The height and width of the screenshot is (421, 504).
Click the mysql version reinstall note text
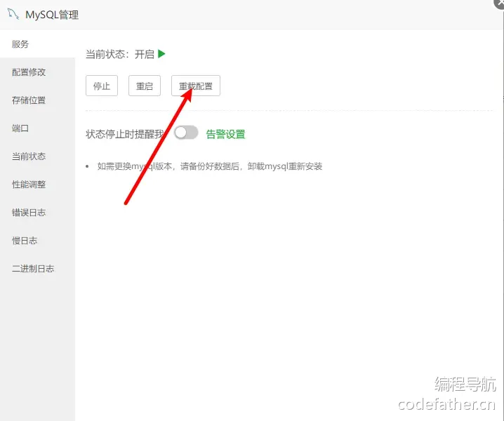point(209,166)
